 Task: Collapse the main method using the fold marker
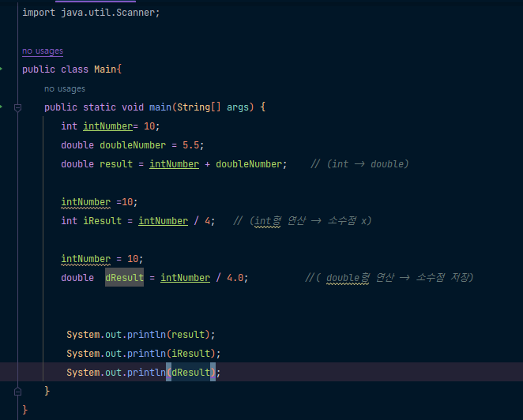coord(17,107)
